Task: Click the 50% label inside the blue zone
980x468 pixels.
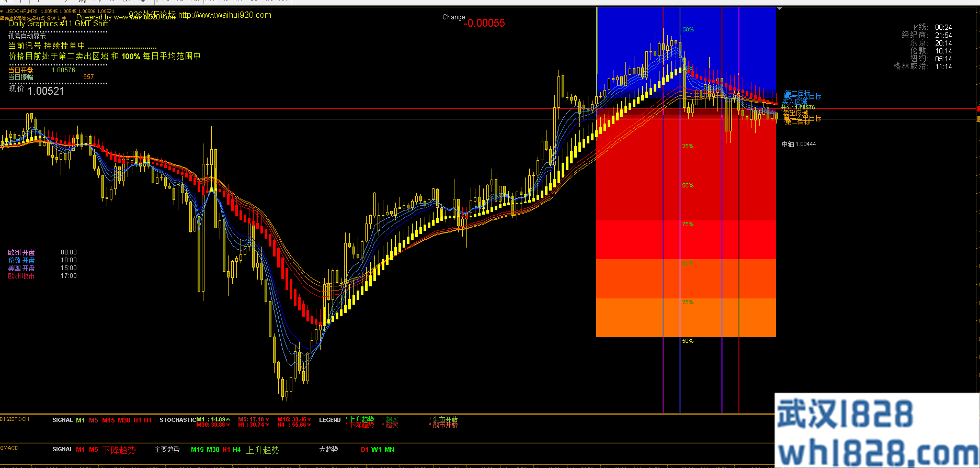Action: [x=688, y=30]
